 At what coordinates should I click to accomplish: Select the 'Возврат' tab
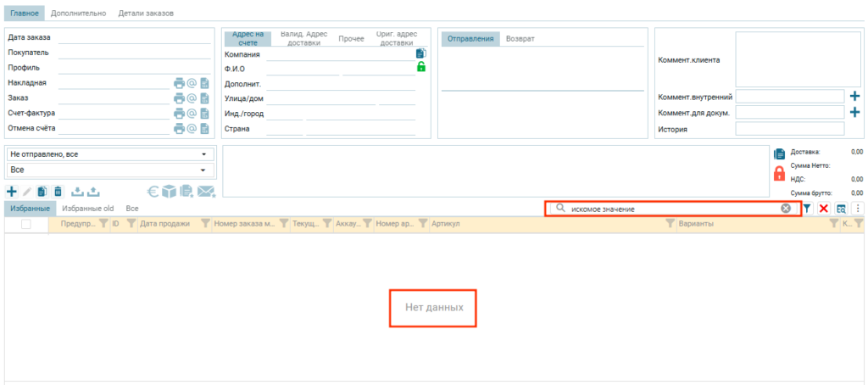520,39
